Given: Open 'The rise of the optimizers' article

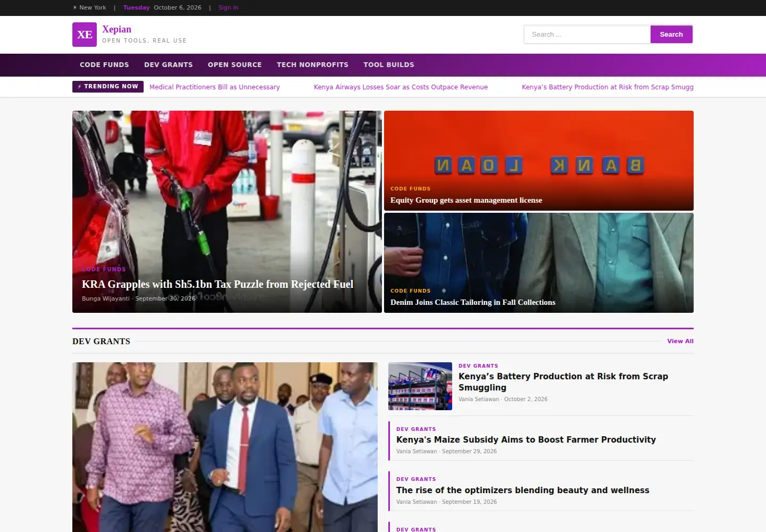Looking at the screenshot, I should pos(523,490).
